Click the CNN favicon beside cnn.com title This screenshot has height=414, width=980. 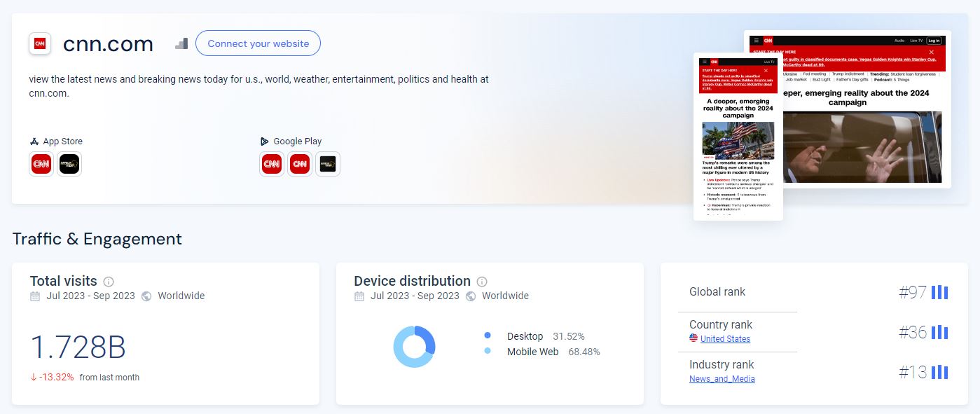pyautogui.click(x=40, y=43)
